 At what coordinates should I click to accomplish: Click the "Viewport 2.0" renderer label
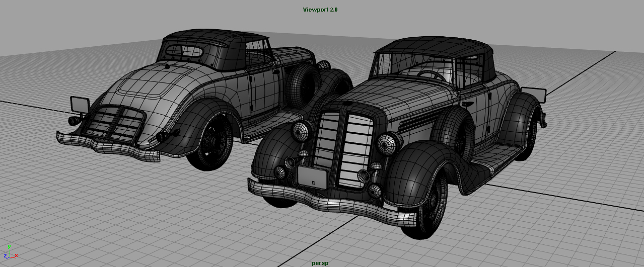pyautogui.click(x=320, y=10)
